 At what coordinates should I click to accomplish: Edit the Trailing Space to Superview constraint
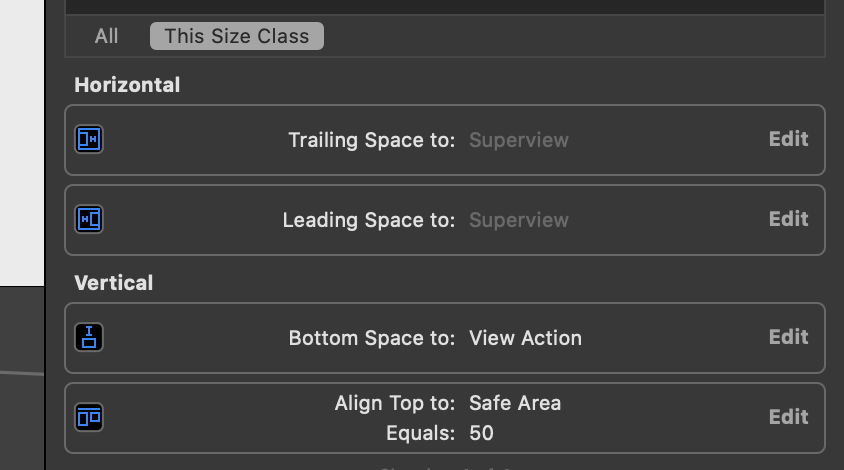[x=788, y=139]
